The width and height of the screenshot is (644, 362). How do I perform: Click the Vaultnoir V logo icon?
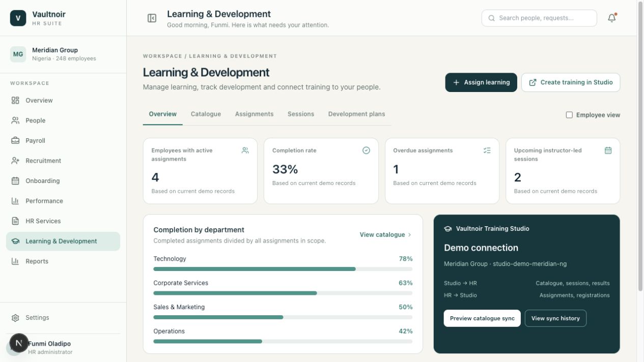pyautogui.click(x=18, y=18)
